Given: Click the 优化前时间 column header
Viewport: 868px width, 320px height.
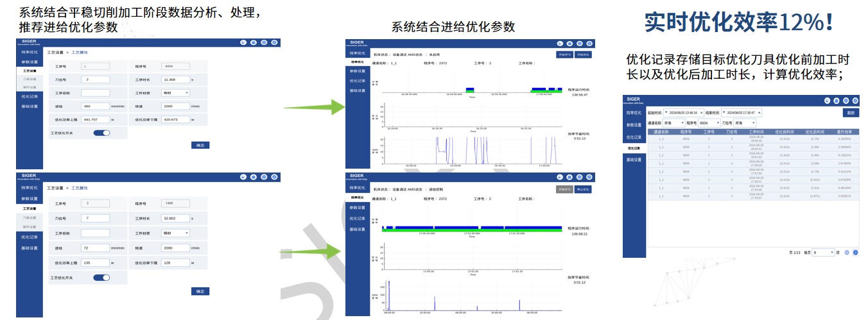Looking at the screenshot, I should (x=785, y=131).
